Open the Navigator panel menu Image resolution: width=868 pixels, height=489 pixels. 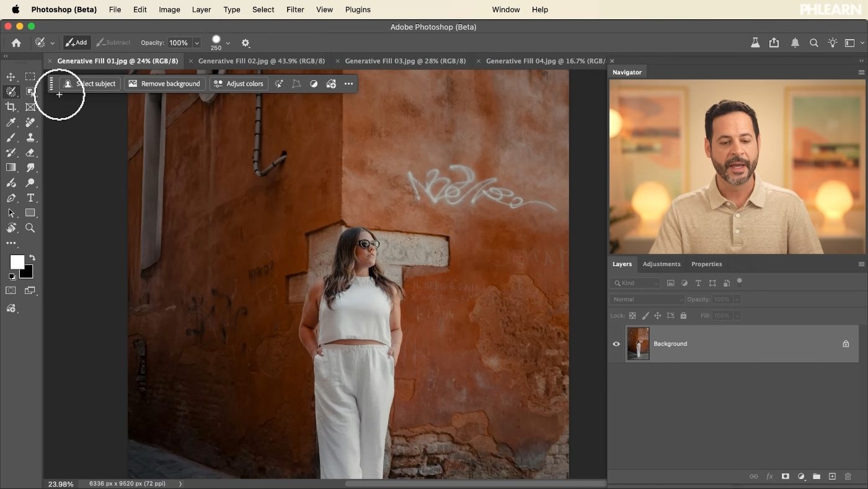click(x=861, y=72)
